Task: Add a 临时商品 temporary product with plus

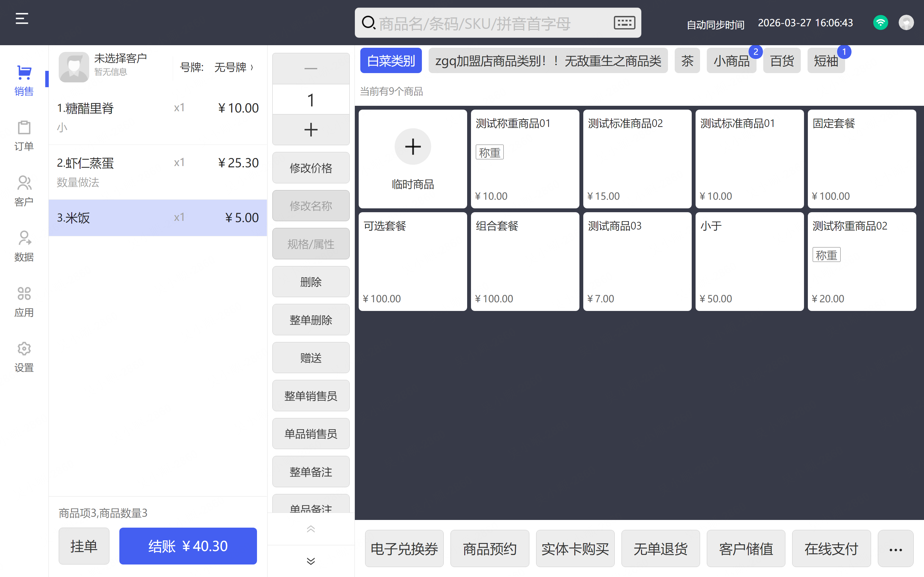Action: tap(412, 147)
